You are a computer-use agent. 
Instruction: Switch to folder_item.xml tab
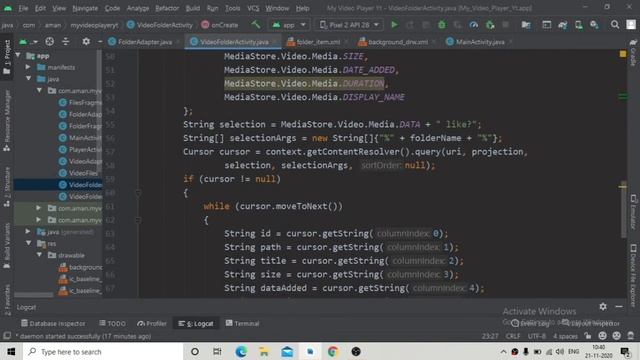(318, 42)
